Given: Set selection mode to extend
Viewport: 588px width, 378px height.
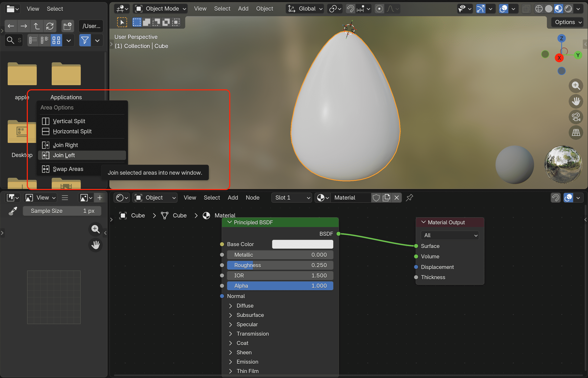Looking at the screenshot, I should (x=146, y=22).
